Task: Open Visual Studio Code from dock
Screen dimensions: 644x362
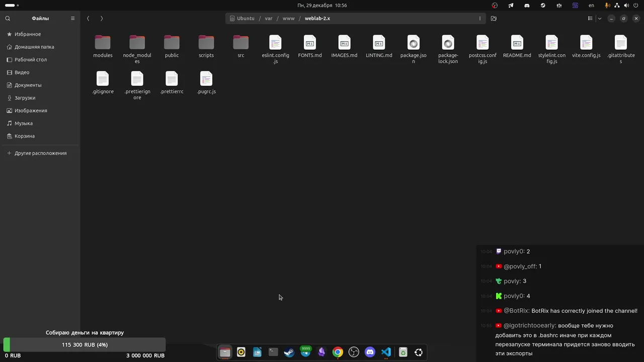Action: [x=386, y=352]
